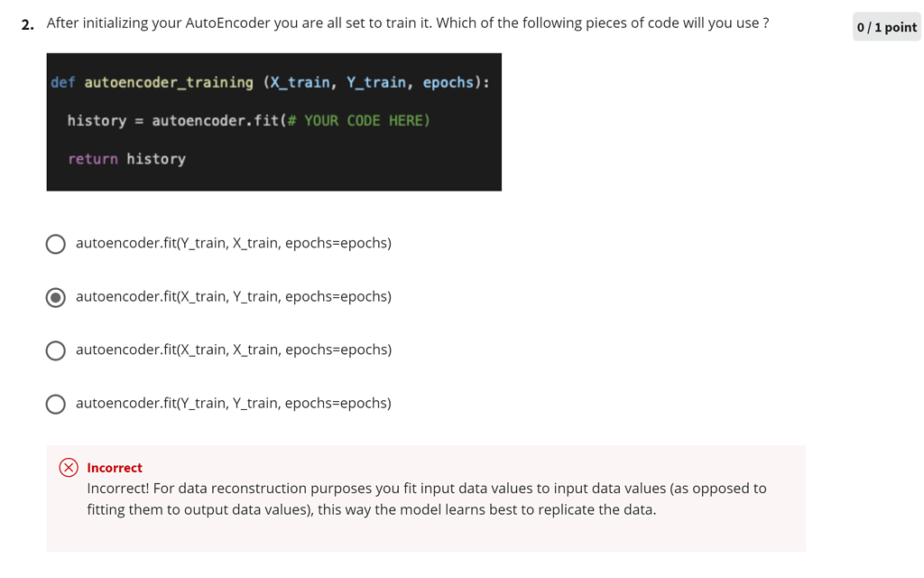Viewport: 924px width, 578px height.
Task: Click the "epochs" parameter in the function definition
Action: [448, 82]
